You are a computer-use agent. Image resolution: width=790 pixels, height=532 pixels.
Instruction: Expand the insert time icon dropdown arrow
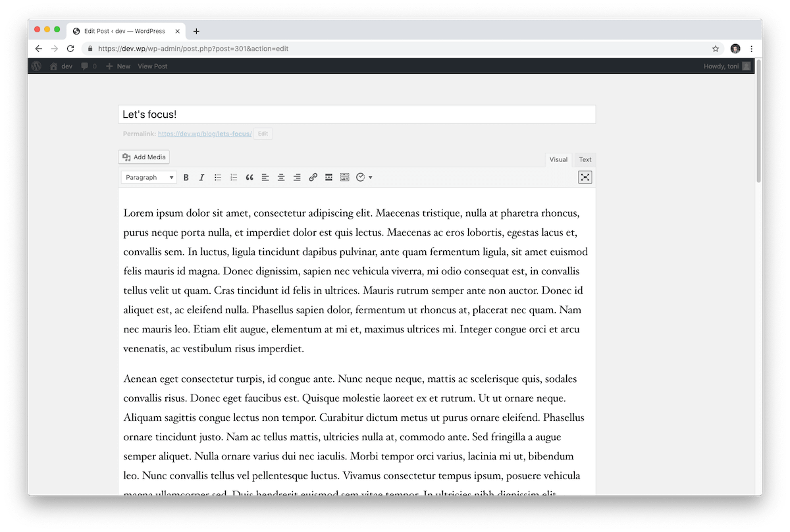(x=370, y=177)
